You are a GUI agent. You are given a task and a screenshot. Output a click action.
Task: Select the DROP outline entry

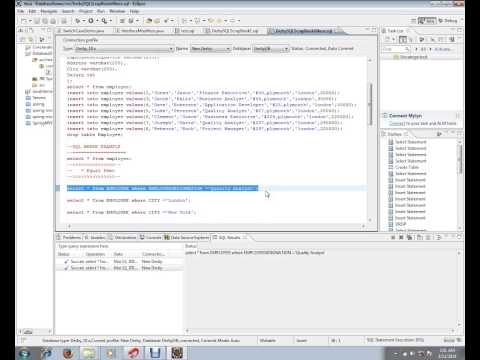pos(400,224)
